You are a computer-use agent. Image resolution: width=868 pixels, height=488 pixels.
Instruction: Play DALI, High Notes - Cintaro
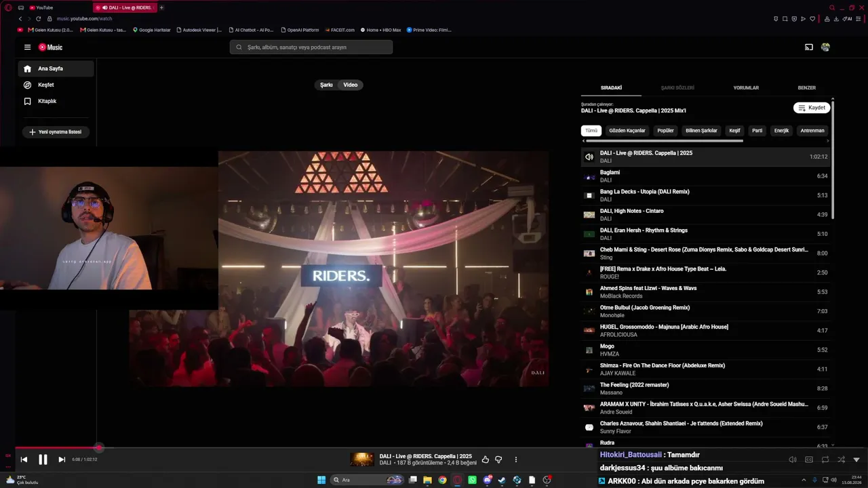point(705,215)
